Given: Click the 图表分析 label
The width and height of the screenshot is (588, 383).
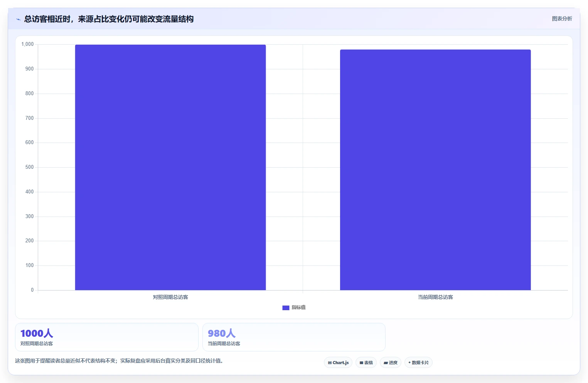Looking at the screenshot, I should click(x=562, y=18).
